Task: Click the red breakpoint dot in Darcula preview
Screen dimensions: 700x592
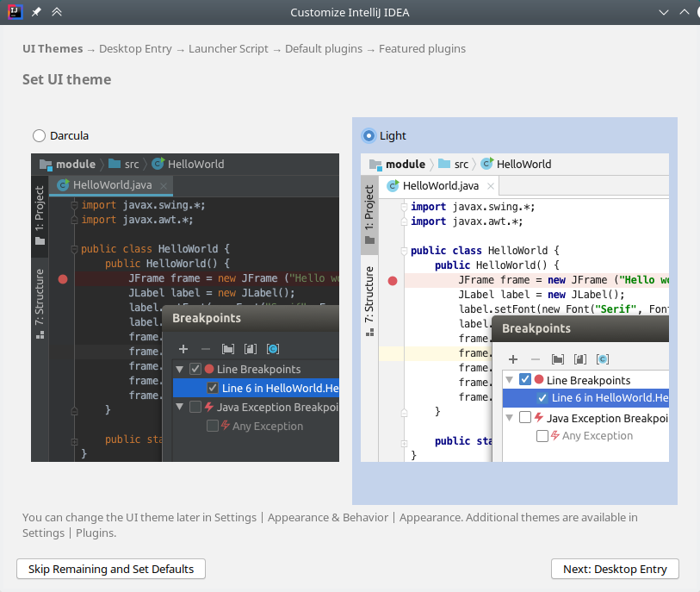Action: 63,279
